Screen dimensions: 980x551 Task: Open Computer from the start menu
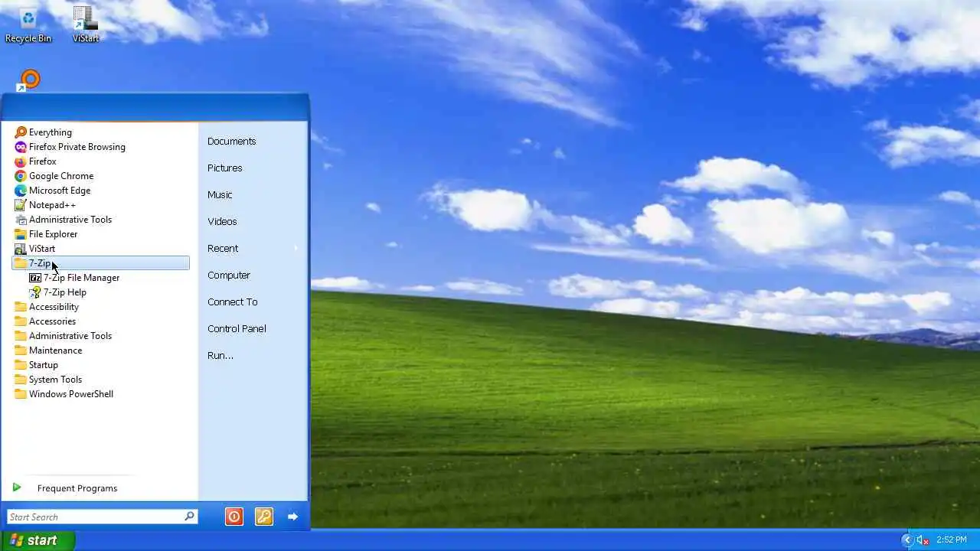pyautogui.click(x=228, y=275)
